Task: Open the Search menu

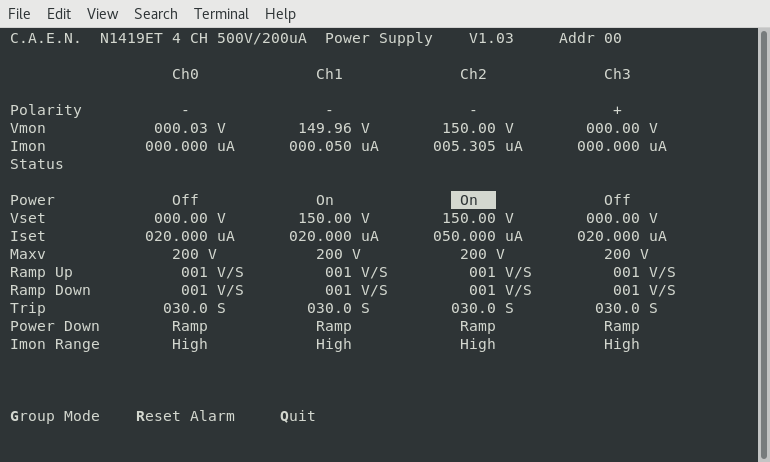Action: 155,14
